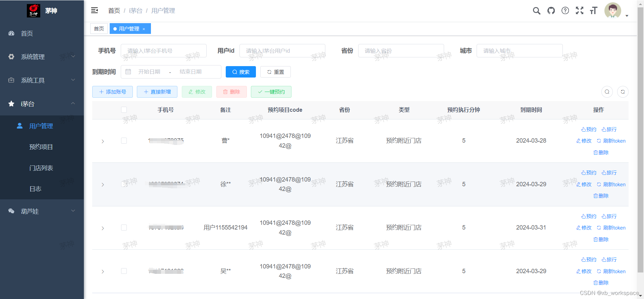Open the font size setting icon
The width and height of the screenshot is (644, 299).
(x=594, y=11)
